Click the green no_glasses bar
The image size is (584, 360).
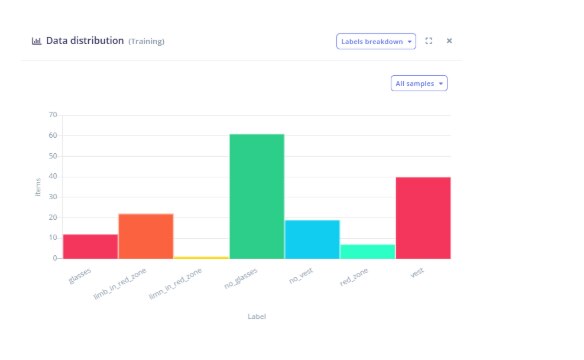click(257, 197)
